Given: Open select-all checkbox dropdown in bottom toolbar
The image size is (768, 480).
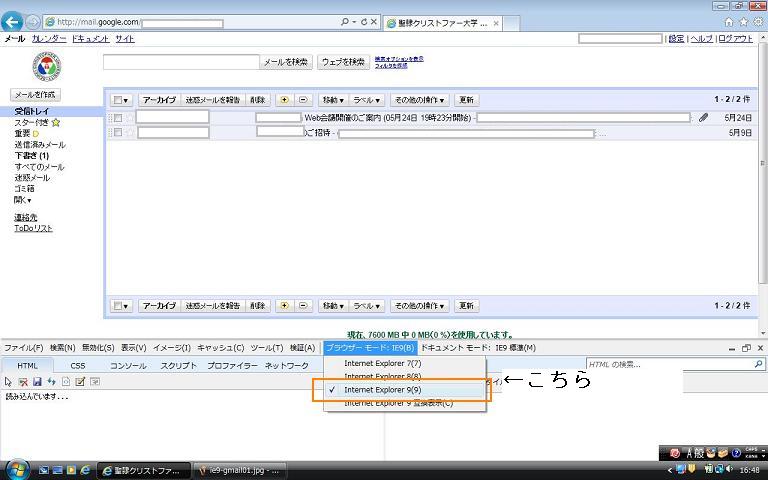Looking at the screenshot, I should (120, 306).
